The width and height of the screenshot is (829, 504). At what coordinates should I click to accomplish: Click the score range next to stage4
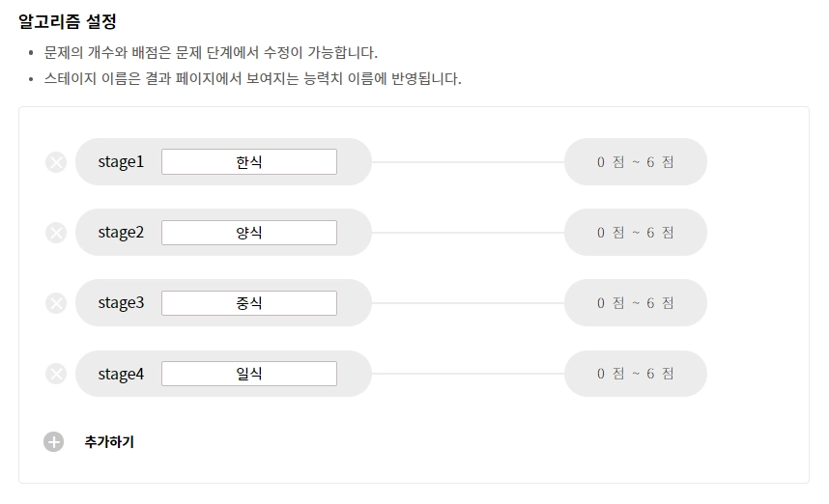(x=635, y=374)
